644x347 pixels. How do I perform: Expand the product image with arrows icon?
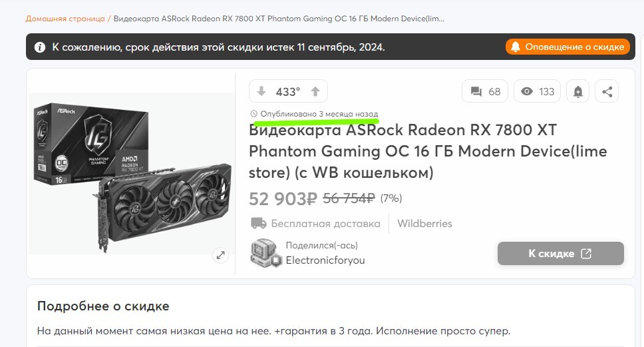pyautogui.click(x=221, y=255)
